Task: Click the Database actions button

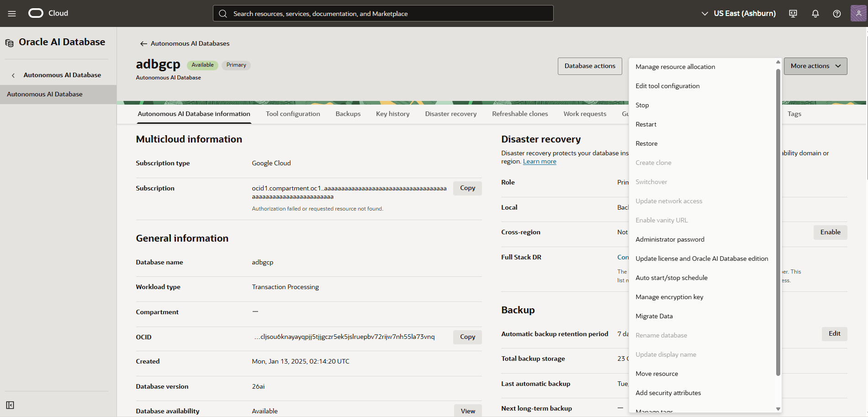Action: [590, 66]
